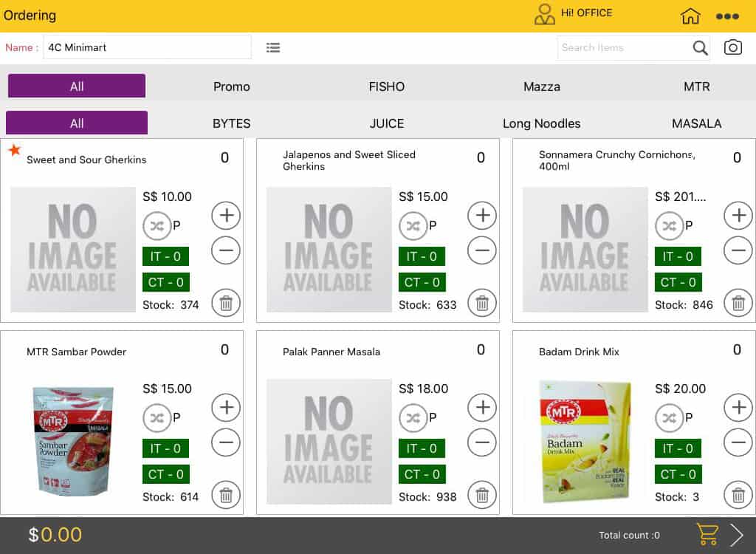Select the second-row All category tab
Screen dimensions: 756x554
[x=77, y=123]
